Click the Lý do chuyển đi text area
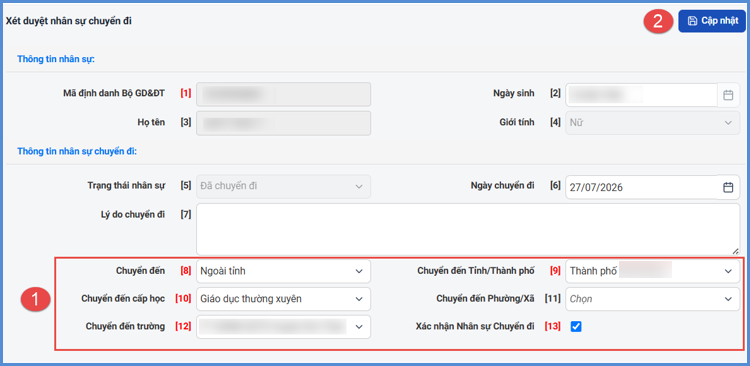Viewport: 750px width, 366px height. [468, 229]
